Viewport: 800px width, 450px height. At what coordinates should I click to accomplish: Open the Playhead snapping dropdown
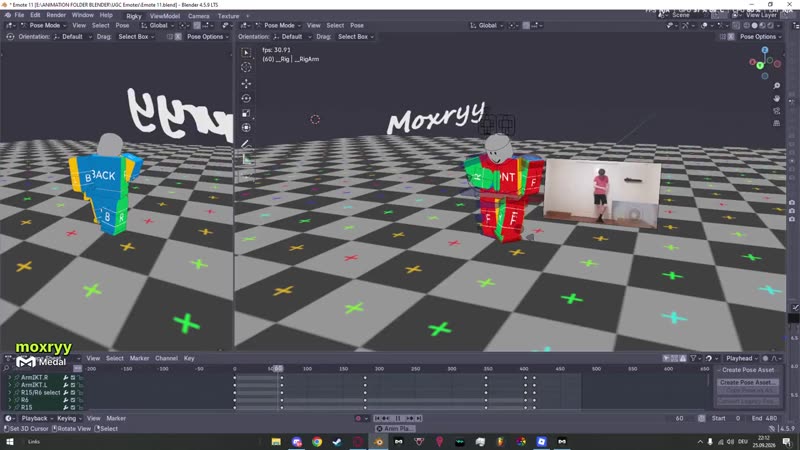pos(742,358)
